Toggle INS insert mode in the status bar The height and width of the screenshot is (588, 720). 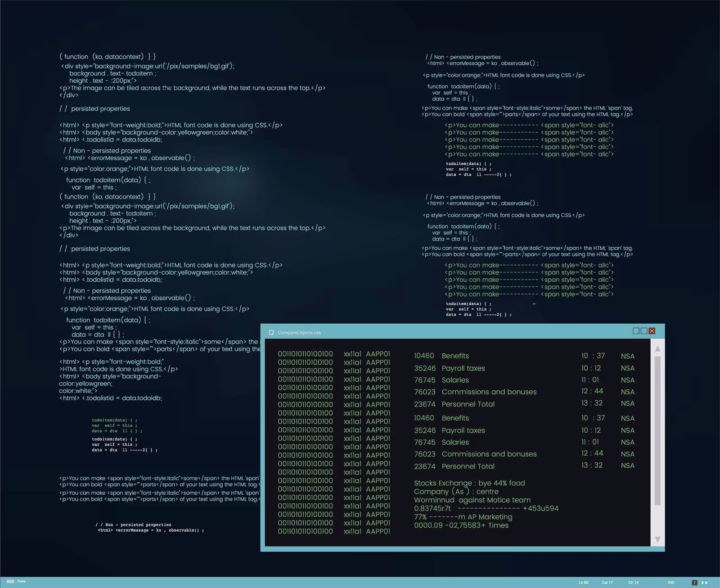[670, 582]
